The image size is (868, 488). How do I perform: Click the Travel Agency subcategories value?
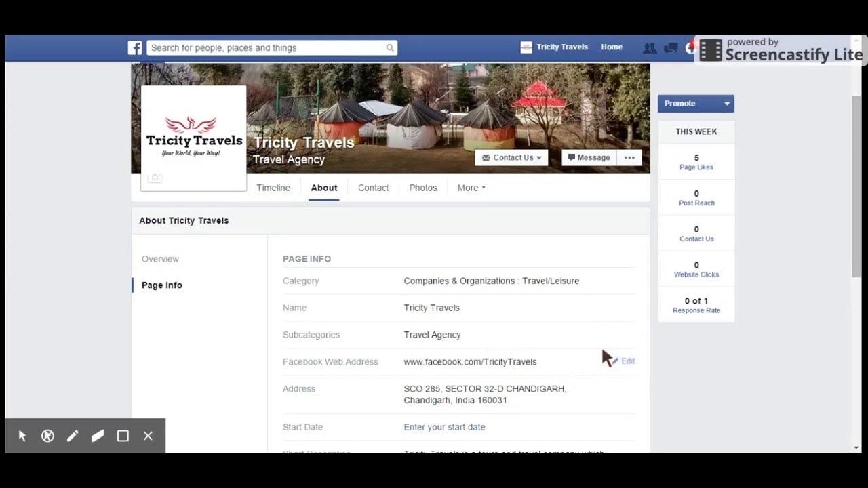coord(432,335)
